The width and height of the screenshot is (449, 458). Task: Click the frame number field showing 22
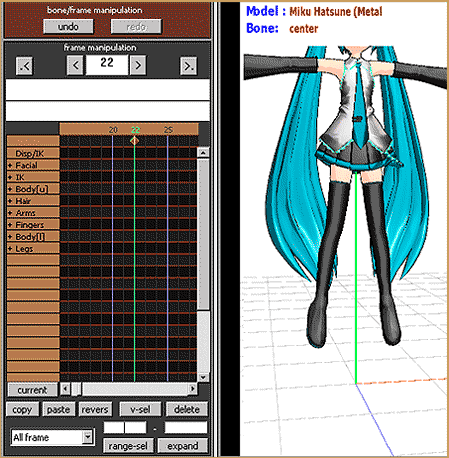107,64
